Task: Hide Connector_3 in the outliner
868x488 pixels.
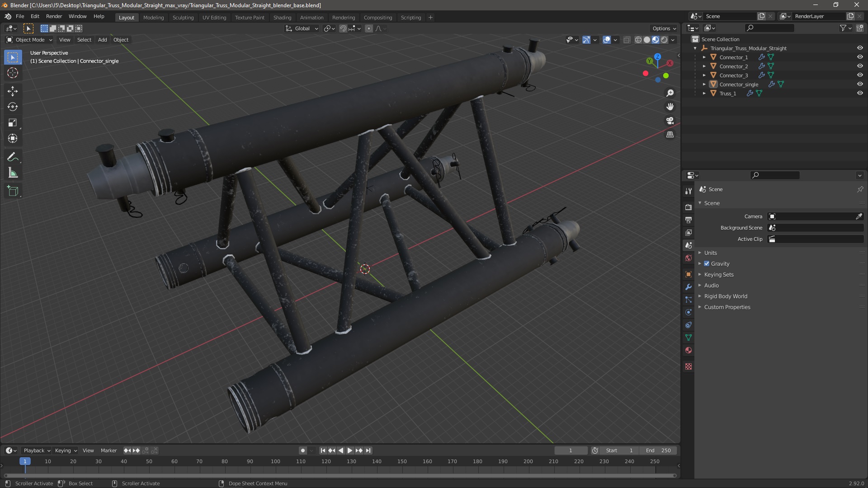Action: click(x=860, y=75)
